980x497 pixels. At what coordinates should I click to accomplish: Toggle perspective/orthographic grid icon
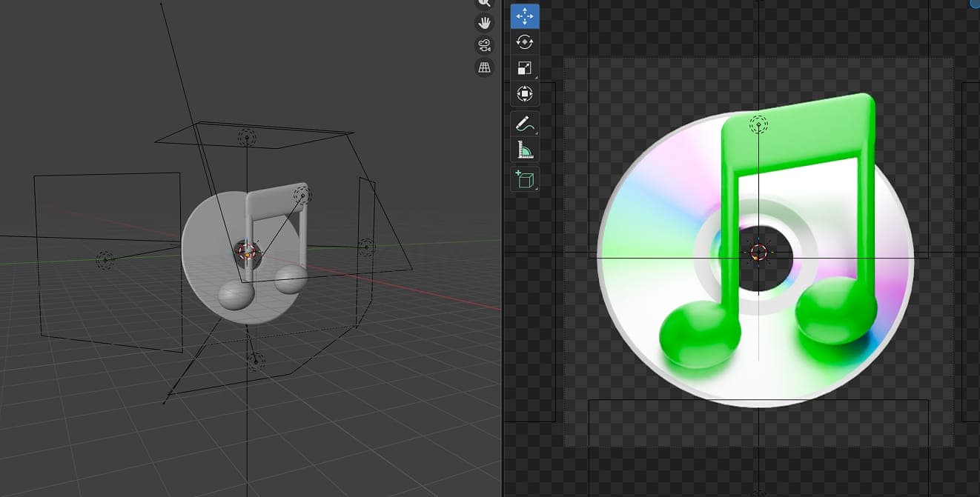tap(484, 67)
